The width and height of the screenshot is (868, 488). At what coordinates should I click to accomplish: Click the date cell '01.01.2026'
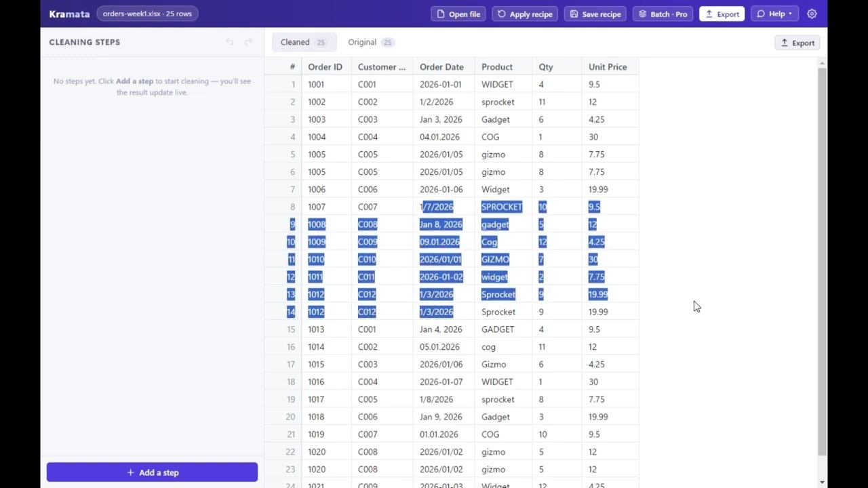point(443,434)
